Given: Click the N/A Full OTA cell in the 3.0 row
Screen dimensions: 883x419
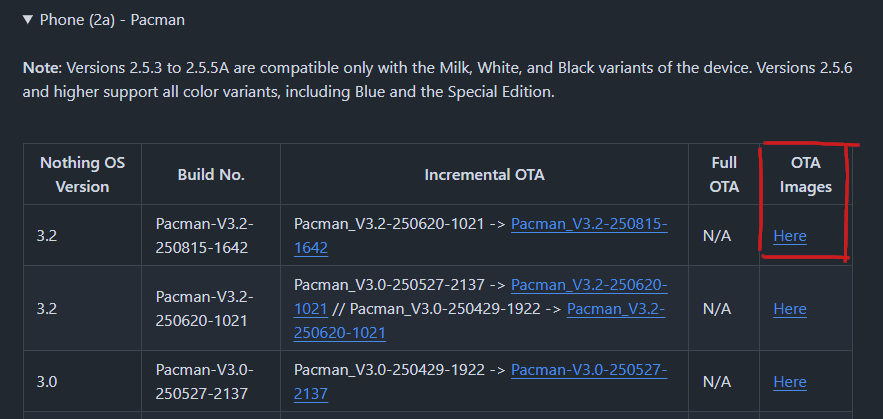Looking at the screenshot, I should pos(716,382).
